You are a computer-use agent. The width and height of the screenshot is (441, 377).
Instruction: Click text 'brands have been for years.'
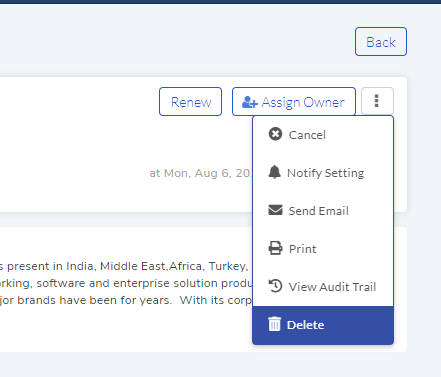click(95, 300)
